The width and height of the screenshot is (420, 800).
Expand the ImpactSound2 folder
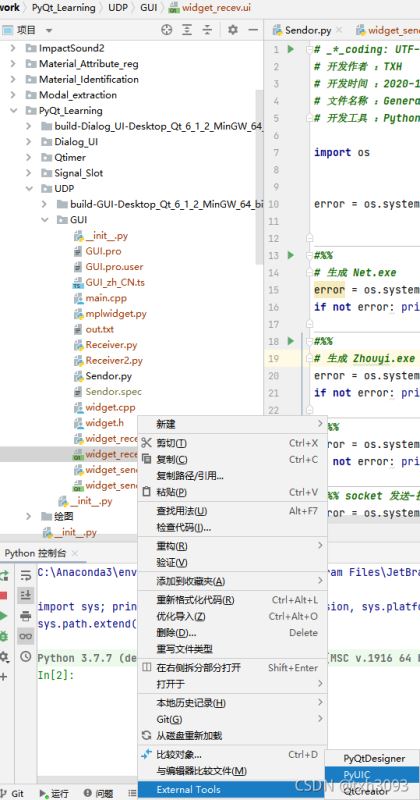(13, 48)
